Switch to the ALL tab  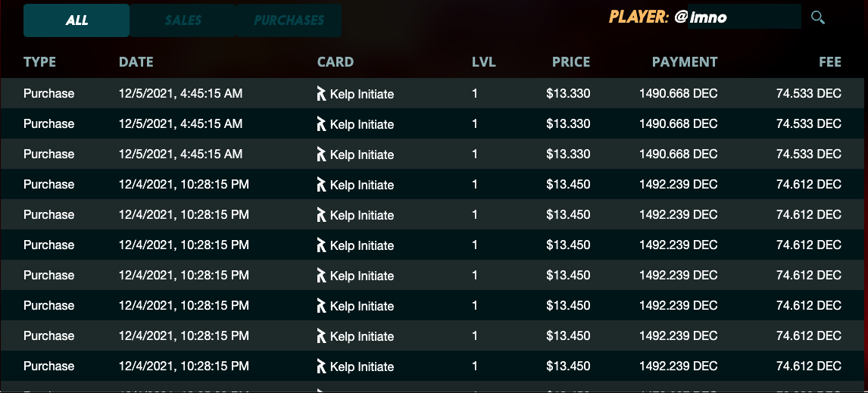76,20
